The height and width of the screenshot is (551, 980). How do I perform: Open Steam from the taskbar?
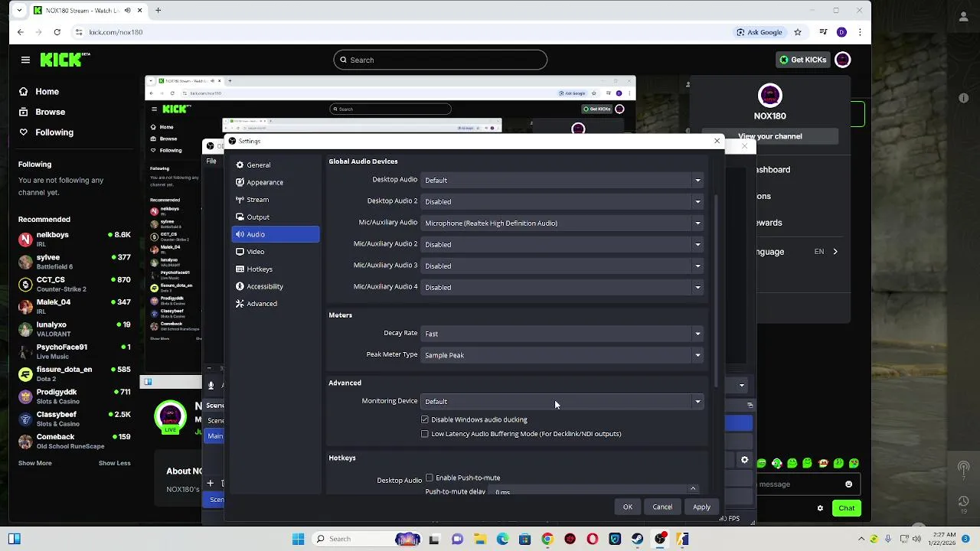coord(637,540)
